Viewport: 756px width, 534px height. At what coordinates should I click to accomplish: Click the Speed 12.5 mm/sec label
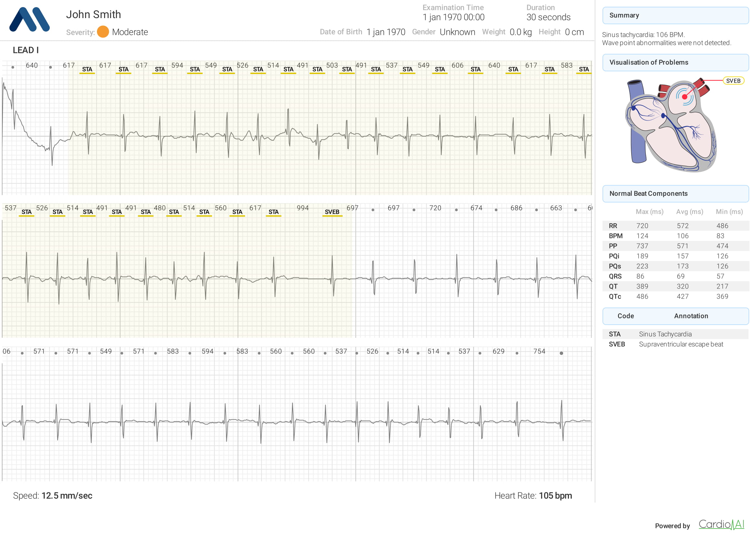pyautogui.click(x=53, y=496)
